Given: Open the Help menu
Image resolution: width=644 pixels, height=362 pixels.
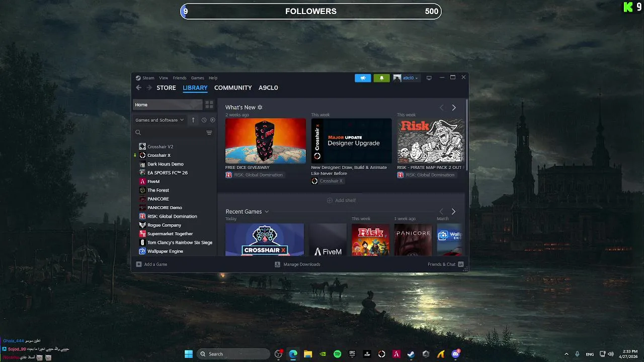Looking at the screenshot, I should (x=213, y=78).
